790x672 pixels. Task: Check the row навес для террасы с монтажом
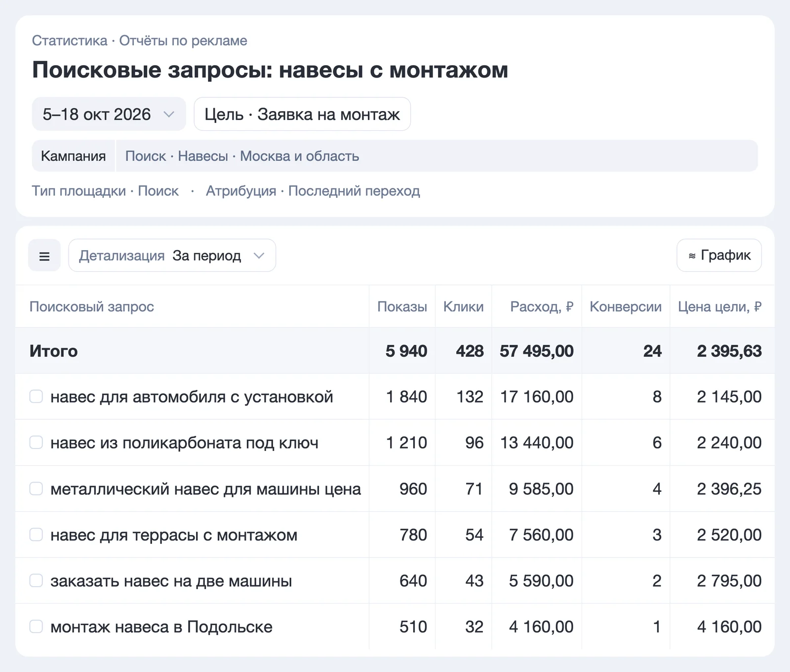tap(36, 534)
